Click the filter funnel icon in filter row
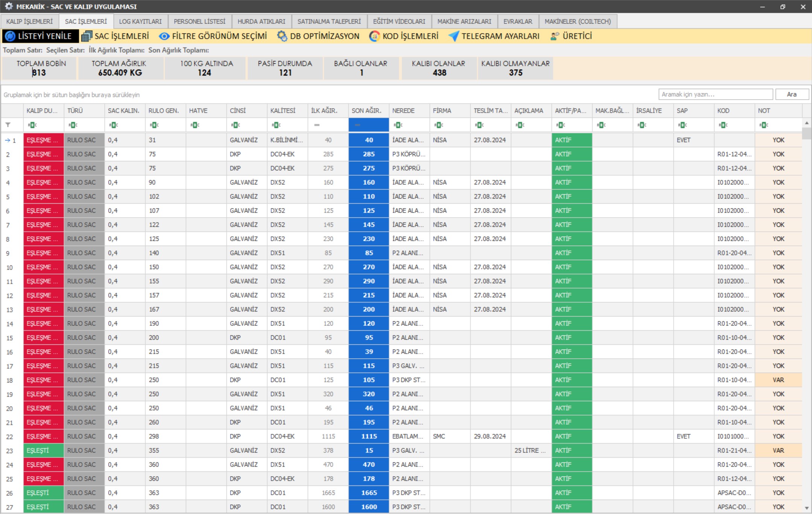This screenshot has height=514, width=812. click(x=8, y=125)
